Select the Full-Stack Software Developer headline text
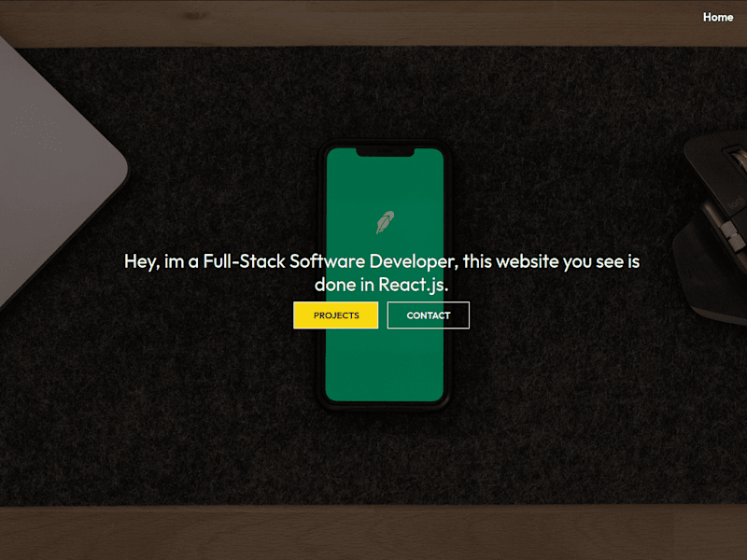 point(382,273)
